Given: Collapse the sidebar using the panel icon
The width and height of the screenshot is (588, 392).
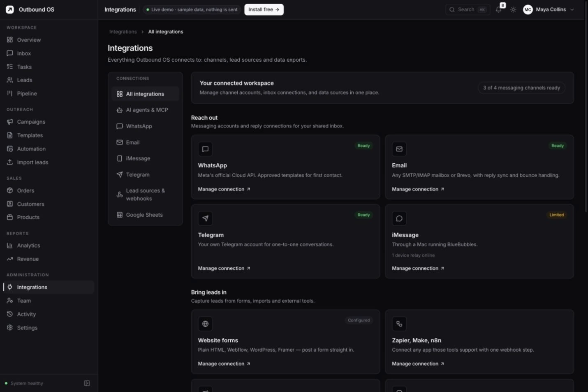Looking at the screenshot, I should (x=87, y=383).
